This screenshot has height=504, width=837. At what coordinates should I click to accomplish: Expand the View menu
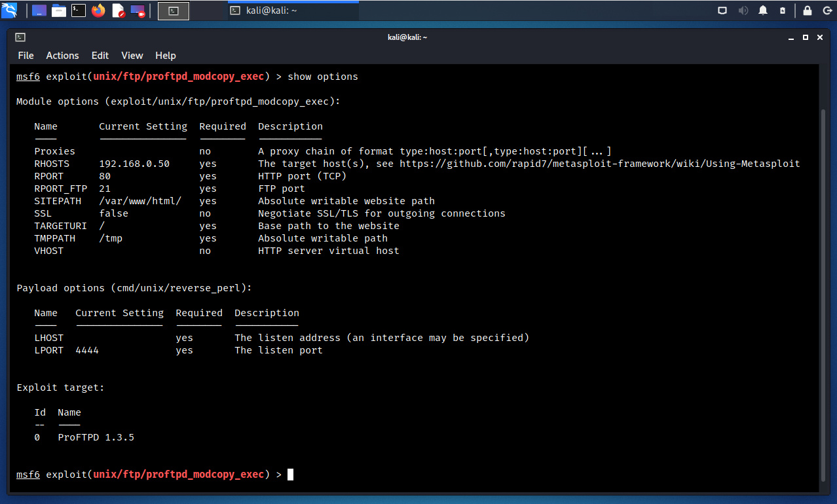(132, 56)
